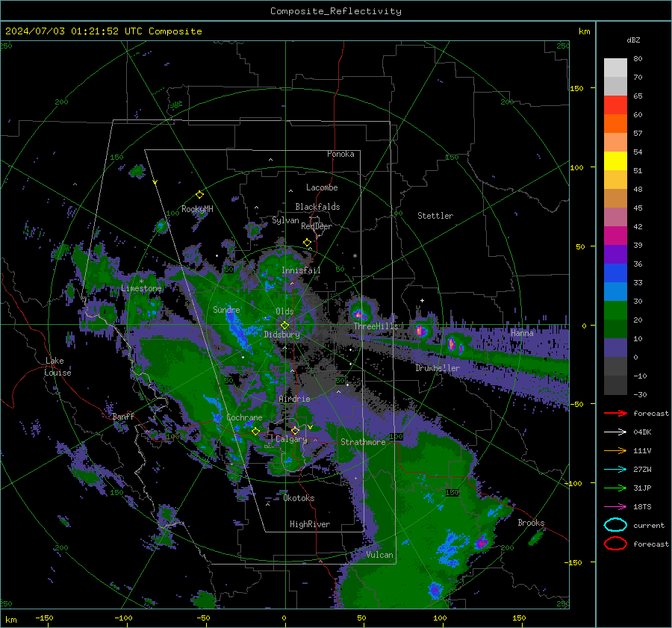Click the Sundre city label
This screenshot has height=628, width=672.
pos(226,310)
